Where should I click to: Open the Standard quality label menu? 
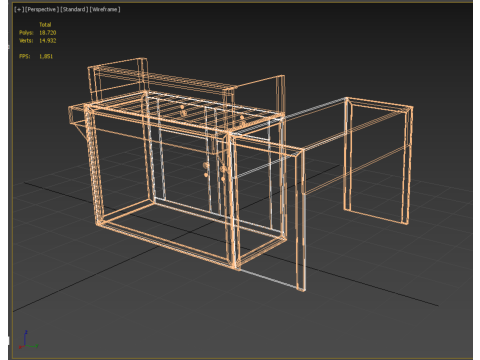(x=74, y=9)
